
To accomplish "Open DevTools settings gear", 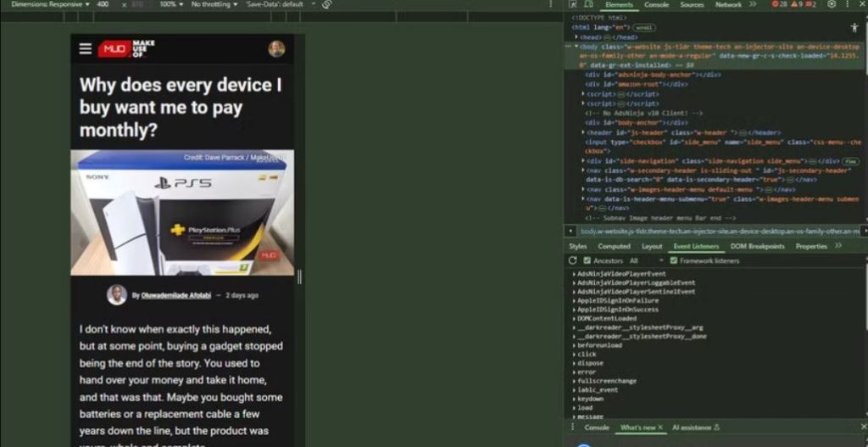I will coord(831,4).
